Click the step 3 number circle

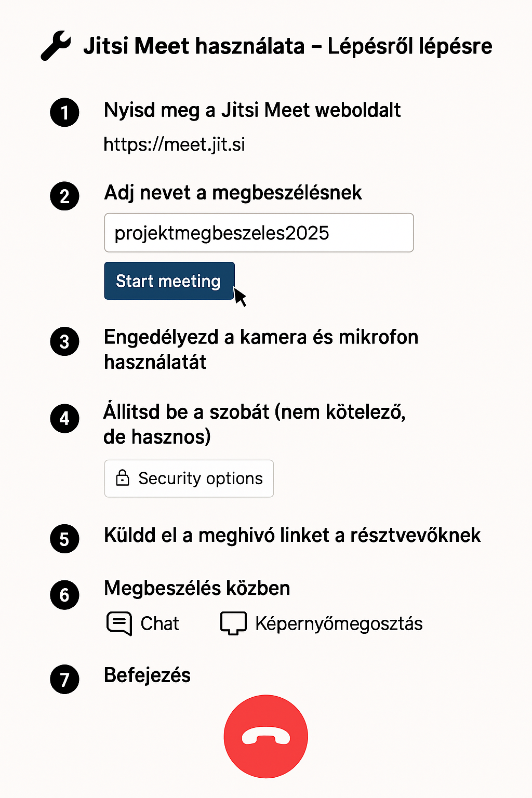point(64,342)
